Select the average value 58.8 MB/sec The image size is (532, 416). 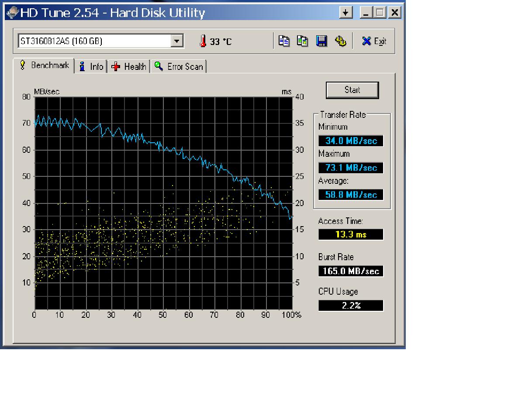click(x=351, y=195)
